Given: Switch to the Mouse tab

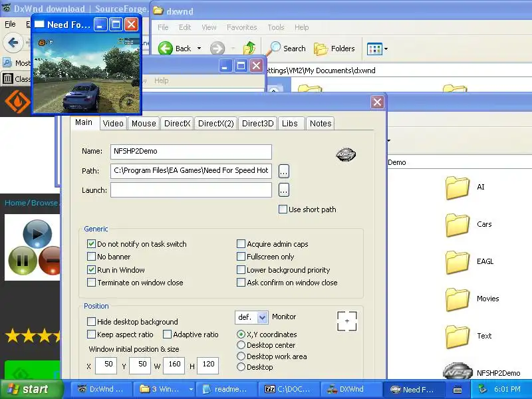Looking at the screenshot, I should tap(144, 124).
